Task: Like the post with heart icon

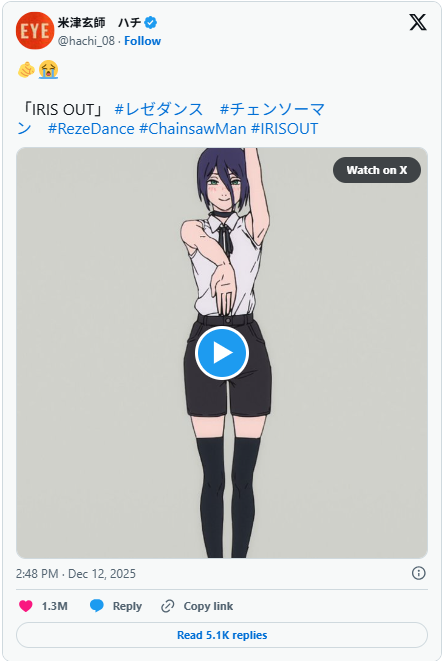Action: click(x=26, y=606)
